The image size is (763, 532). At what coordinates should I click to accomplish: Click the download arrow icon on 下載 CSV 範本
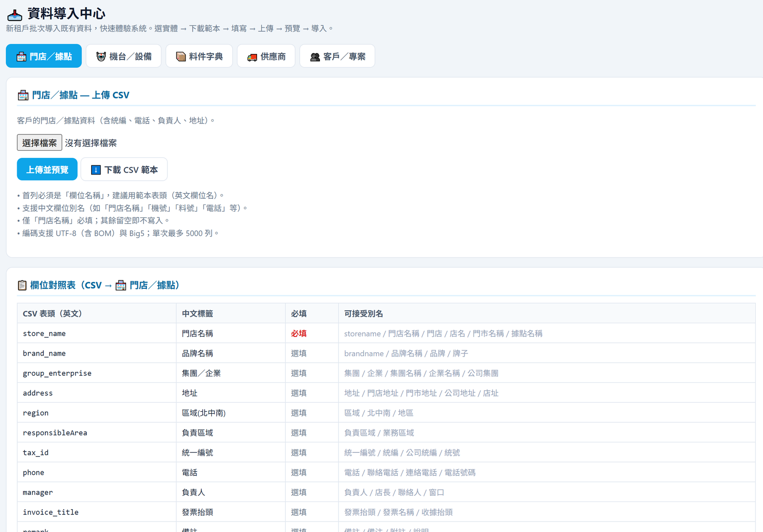tap(96, 170)
